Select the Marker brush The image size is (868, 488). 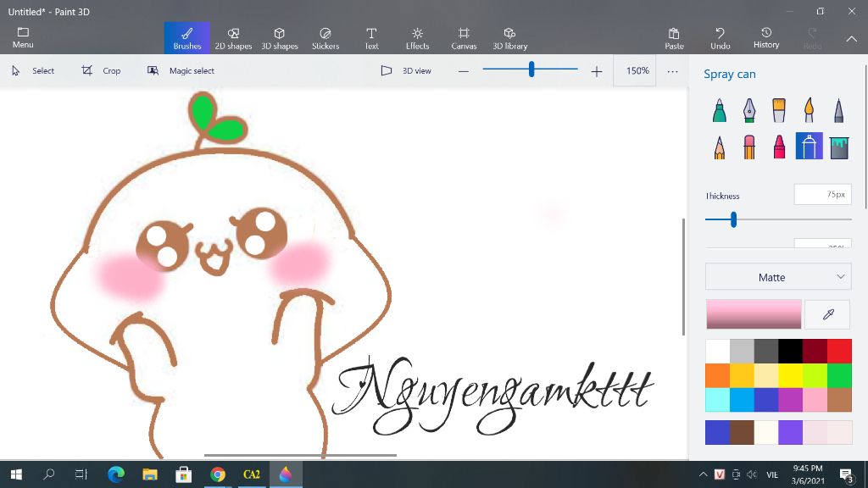point(719,110)
